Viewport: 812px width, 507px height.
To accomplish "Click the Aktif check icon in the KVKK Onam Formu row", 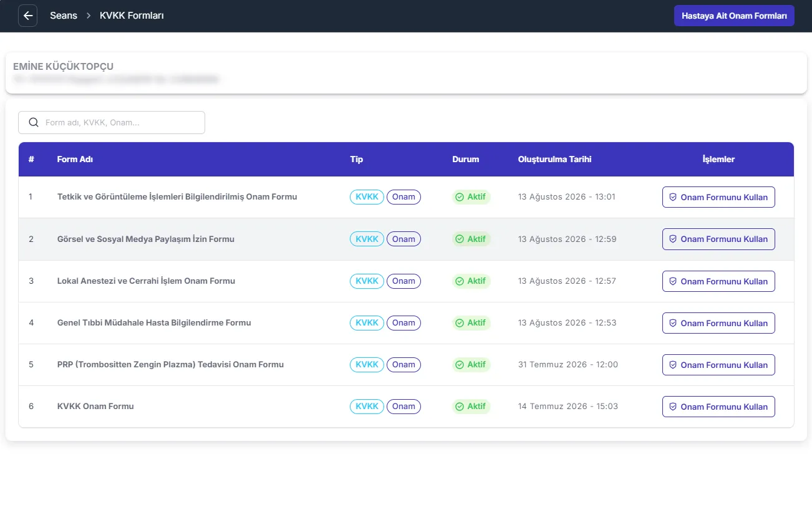I will [x=460, y=407].
